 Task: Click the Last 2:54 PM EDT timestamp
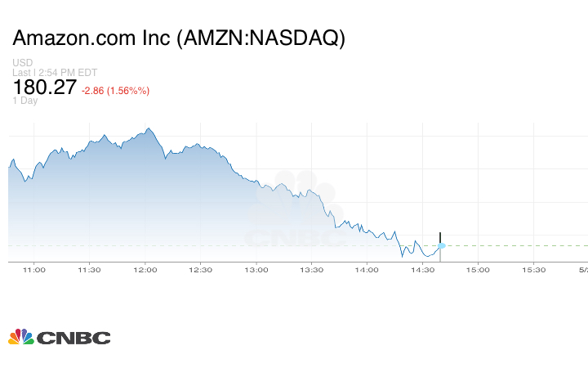(54, 72)
